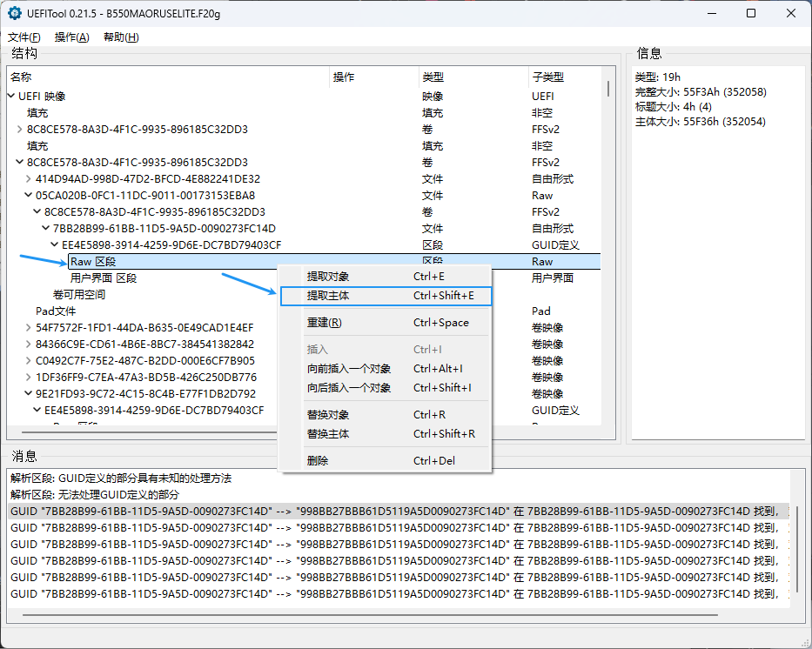Expand the 54F7572F-1FD1-44DA volume image node

tap(28, 328)
